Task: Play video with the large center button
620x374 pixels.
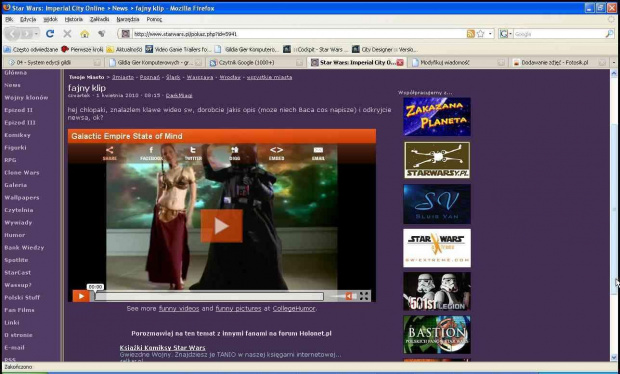Action: [x=221, y=226]
